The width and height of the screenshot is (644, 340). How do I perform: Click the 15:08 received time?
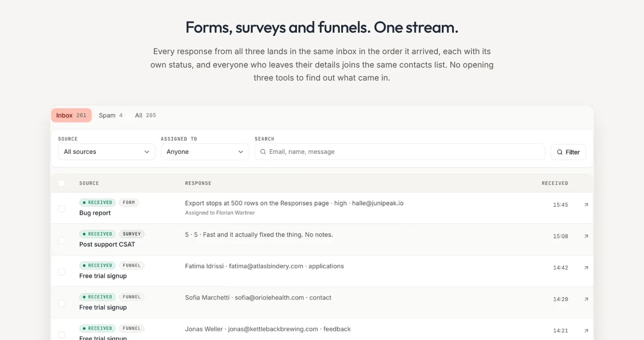(x=560, y=236)
